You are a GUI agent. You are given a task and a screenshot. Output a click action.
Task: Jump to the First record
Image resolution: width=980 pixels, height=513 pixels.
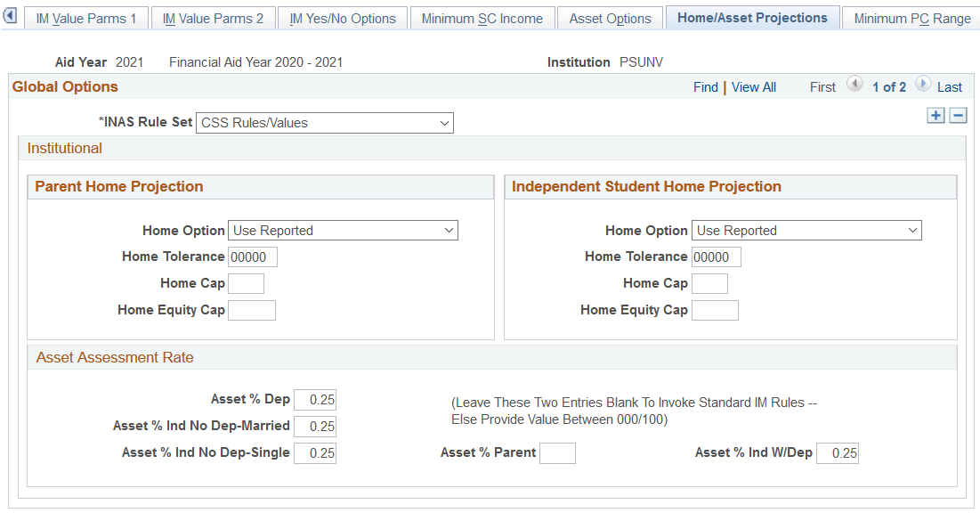822,86
